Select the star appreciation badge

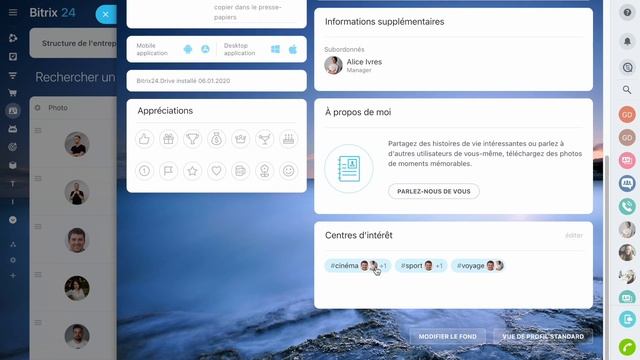(x=192, y=171)
